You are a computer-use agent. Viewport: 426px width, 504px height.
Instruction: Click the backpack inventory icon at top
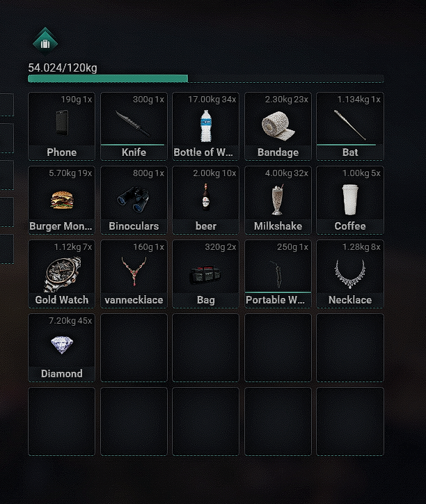tap(45, 42)
